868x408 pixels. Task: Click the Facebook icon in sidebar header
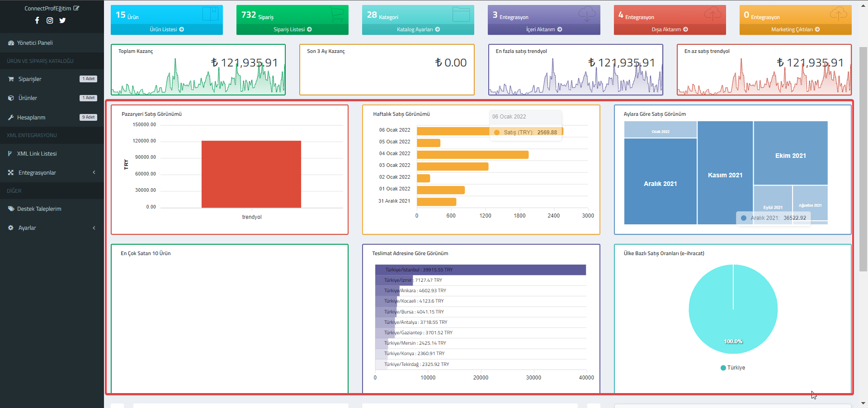(37, 20)
